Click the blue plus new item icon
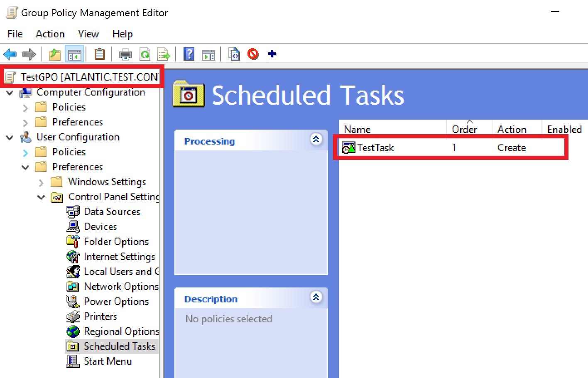Image resolution: width=588 pixels, height=378 pixels. tap(272, 54)
